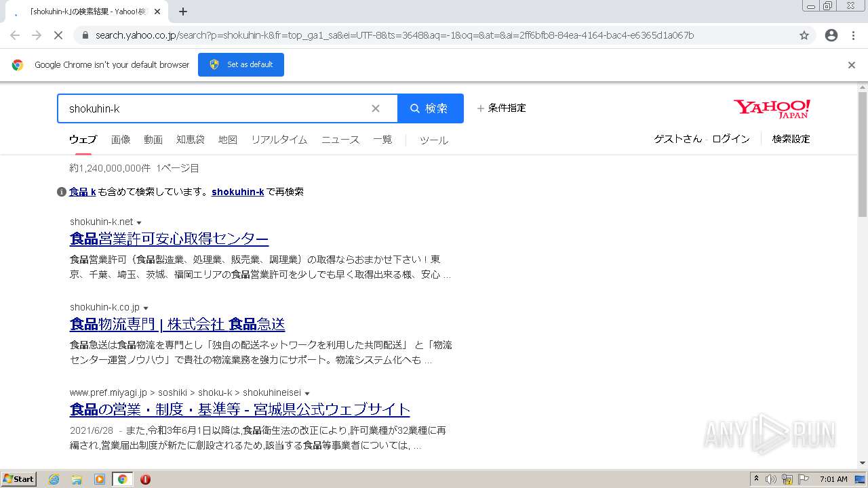Switch to 画像 image results tab
The image size is (868, 488).
pos(121,140)
